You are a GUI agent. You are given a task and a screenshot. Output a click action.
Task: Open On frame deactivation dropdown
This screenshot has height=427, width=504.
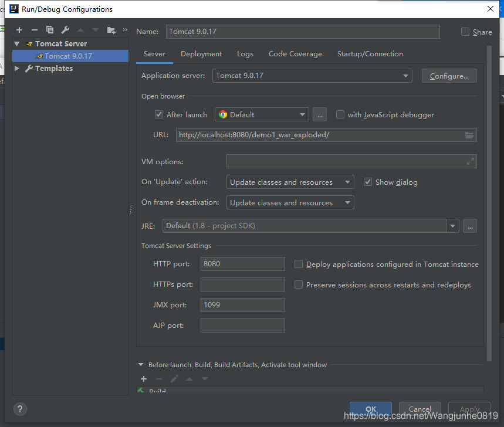290,202
